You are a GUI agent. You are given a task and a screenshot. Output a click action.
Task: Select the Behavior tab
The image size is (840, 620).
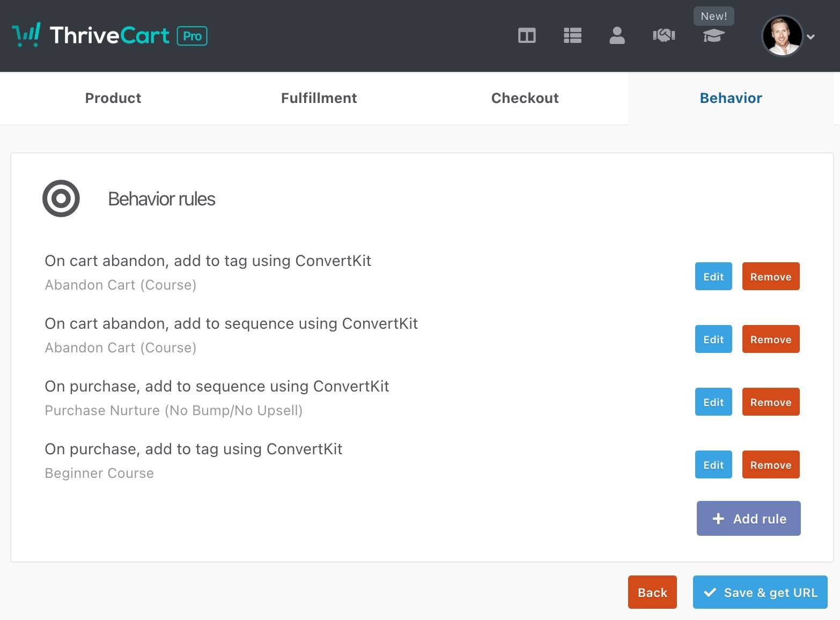[731, 98]
